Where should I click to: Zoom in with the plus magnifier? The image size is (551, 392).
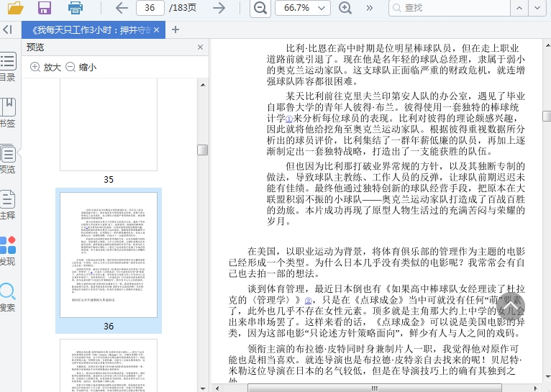(x=345, y=8)
